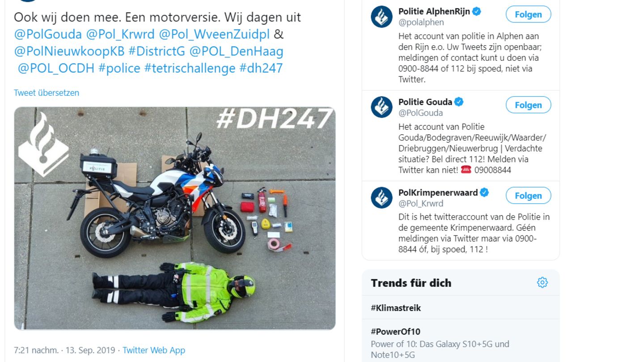Image resolution: width=644 pixels, height=362 pixels.
Task: Open the #tetrischallenge hashtag
Action: pos(190,68)
